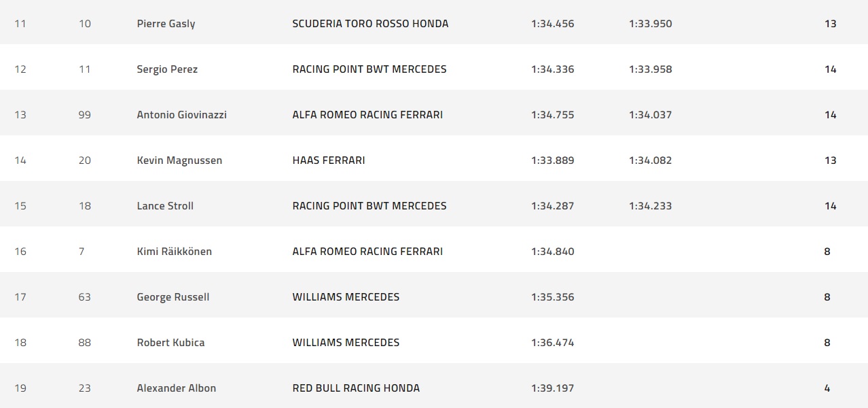
Task: Select Kimi Räikkönen's name
Action: coord(174,252)
